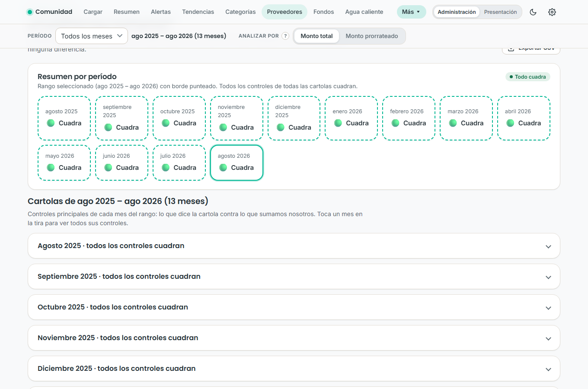Viewport: 588px width, 389px height.
Task: Switch to the Tendencias tab
Action: (198, 12)
